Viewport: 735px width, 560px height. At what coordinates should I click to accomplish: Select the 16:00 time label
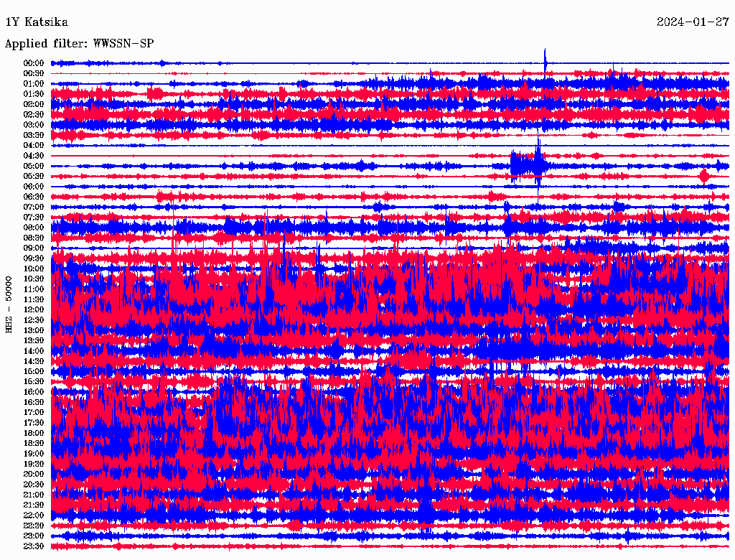click(x=34, y=392)
